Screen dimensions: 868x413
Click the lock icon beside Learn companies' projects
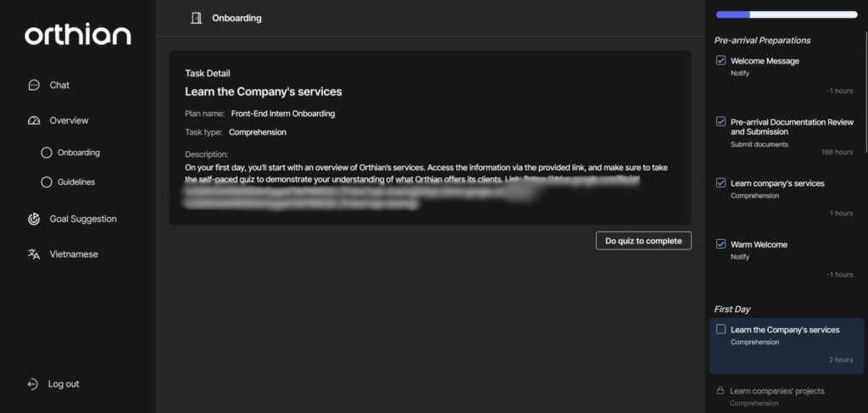tap(720, 391)
